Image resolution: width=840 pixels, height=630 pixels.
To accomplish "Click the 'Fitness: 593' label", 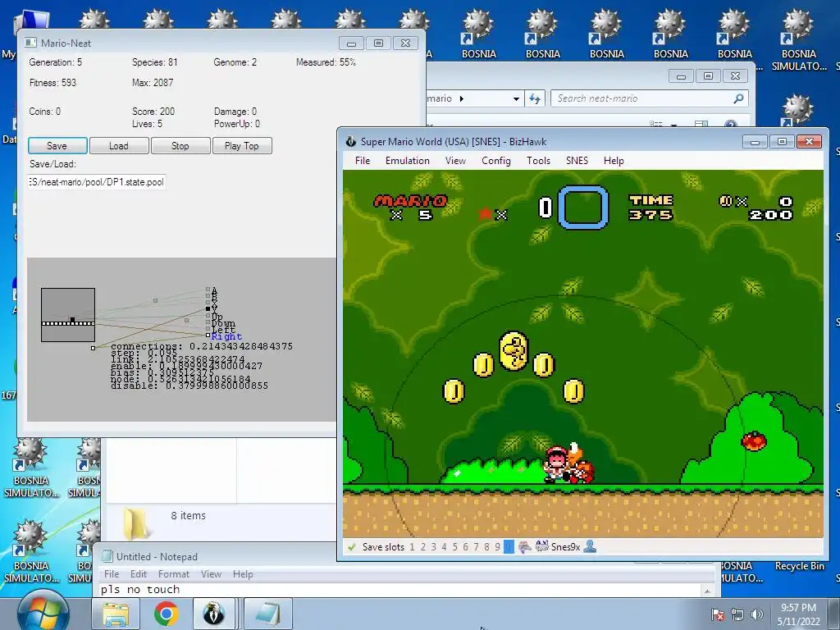I will (x=52, y=83).
